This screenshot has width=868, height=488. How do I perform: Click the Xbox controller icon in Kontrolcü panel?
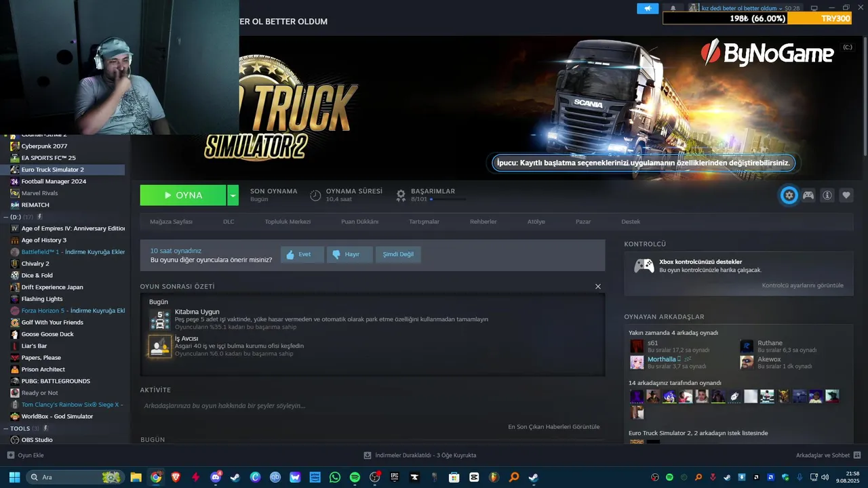pyautogui.click(x=644, y=266)
